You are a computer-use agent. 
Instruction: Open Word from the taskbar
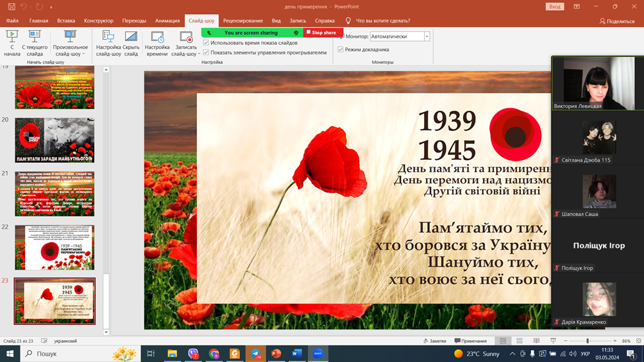[297, 354]
